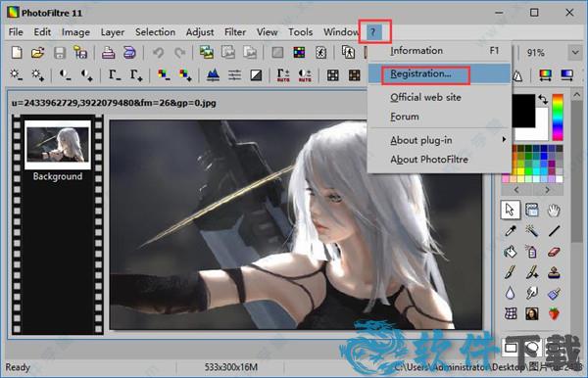Image resolution: width=588 pixels, height=378 pixels.
Task: Print the image with printer icon
Action: pyautogui.click(x=108, y=53)
